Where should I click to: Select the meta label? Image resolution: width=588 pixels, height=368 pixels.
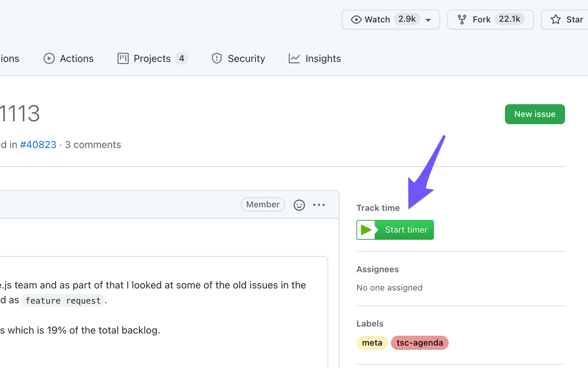coord(372,343)
